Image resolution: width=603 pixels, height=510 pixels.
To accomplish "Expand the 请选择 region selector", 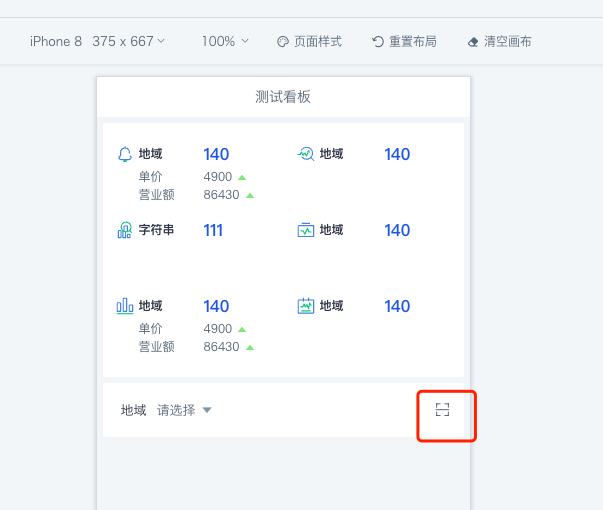I will point(185,410).
